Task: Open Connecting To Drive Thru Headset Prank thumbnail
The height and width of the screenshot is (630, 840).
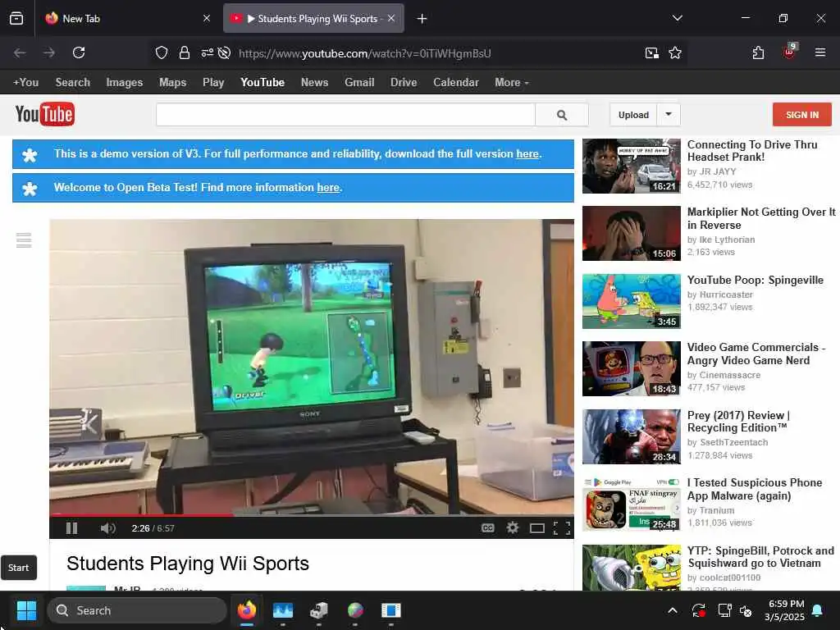Action: (x=631, y=166)
